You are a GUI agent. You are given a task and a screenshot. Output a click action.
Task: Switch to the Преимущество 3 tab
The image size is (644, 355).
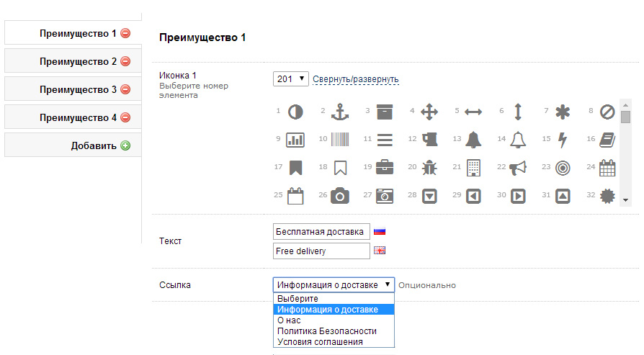[x=78, y=89]
